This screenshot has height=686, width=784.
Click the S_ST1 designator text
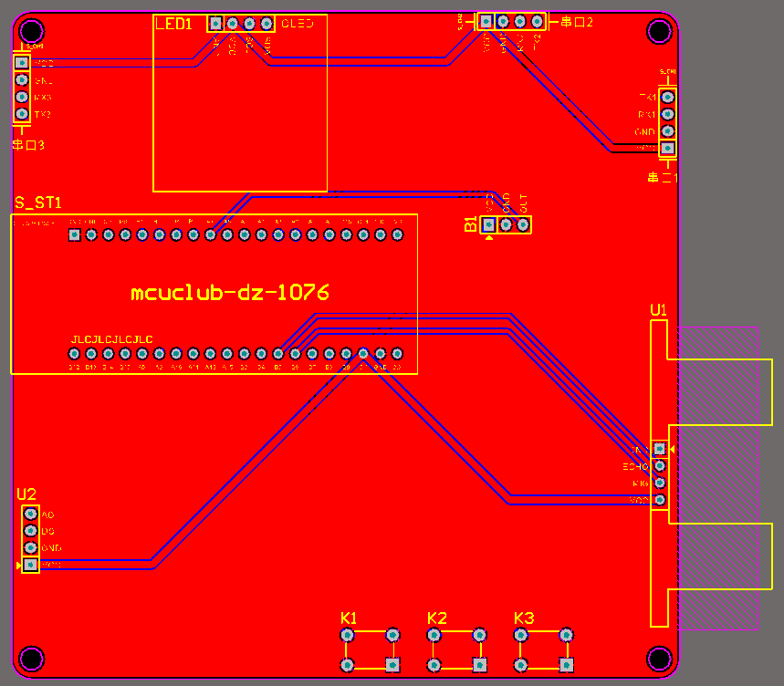38,203
